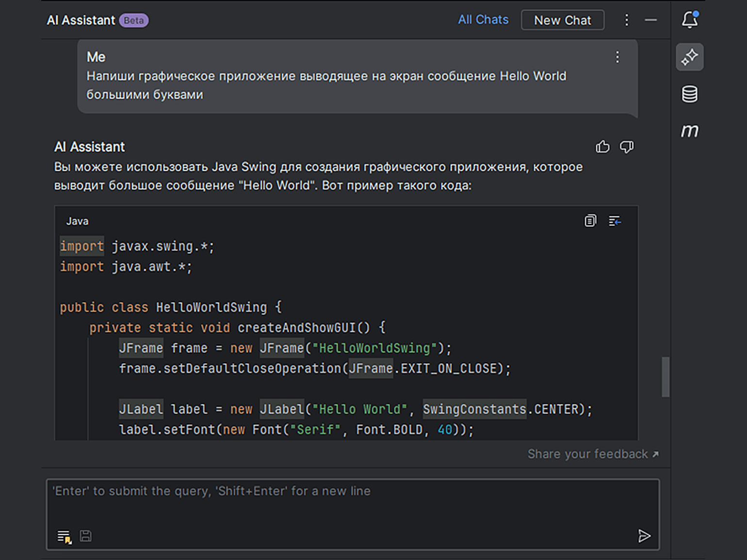Open the All Chats list
The image size is (747, 560).
483,20
